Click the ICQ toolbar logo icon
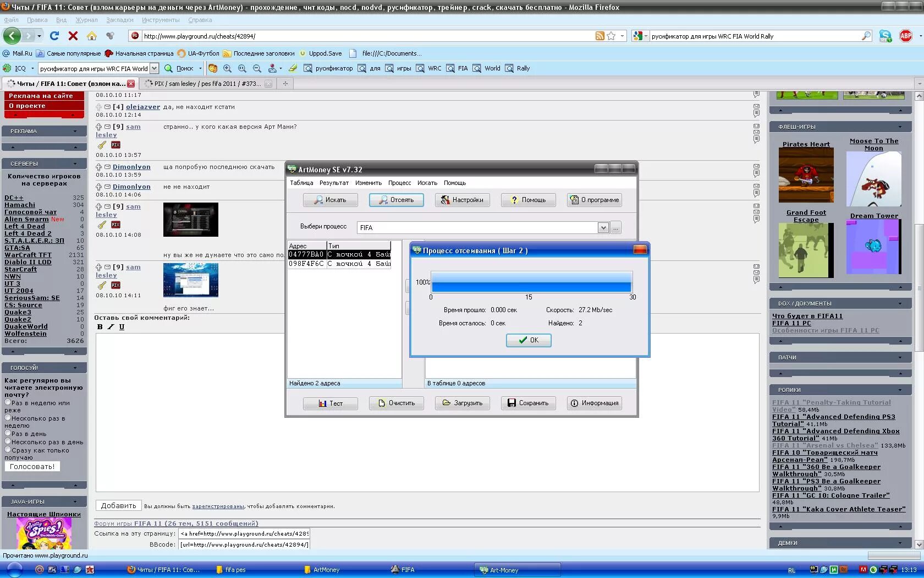 coord(7,68)
